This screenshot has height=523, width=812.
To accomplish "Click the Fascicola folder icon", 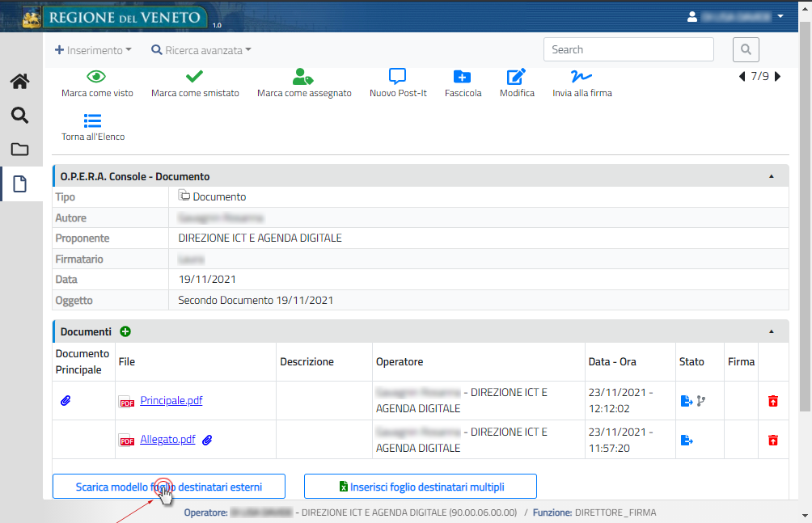I will (x=463, y=77).
